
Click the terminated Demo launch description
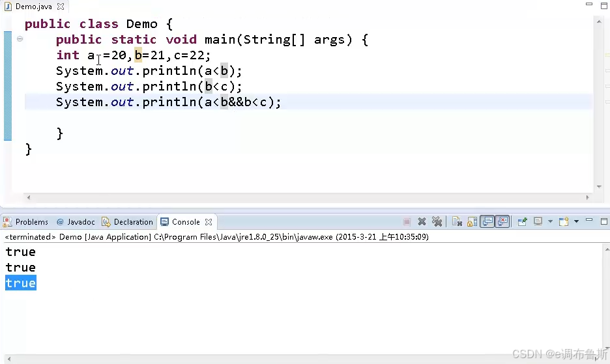[x=216, y=237]
